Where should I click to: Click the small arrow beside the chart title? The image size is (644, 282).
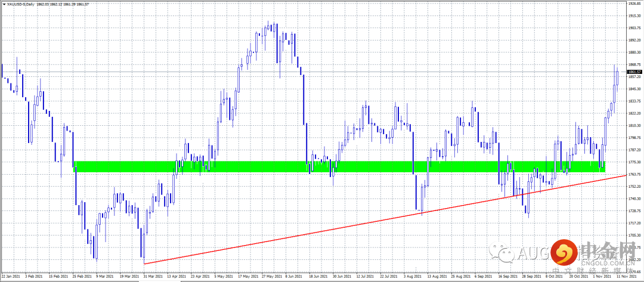(x=4, y=4)
